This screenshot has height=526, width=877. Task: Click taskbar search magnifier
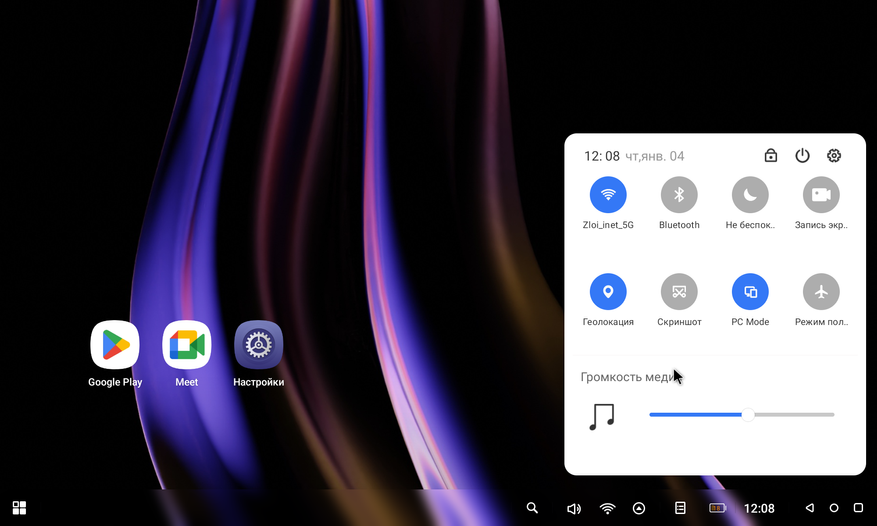point(532,508)
